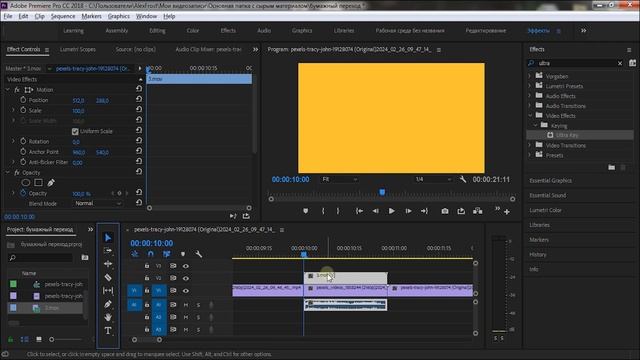Select the Pen tool in tools panel
This screenshot has height=360, width=640.
pyautogui.click(x=108, y=304)
